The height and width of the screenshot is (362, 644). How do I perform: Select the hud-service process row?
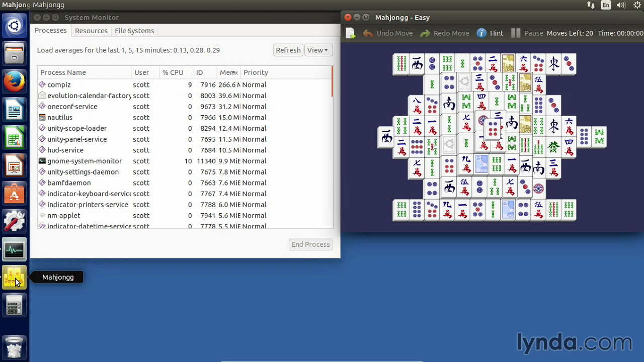185,150
